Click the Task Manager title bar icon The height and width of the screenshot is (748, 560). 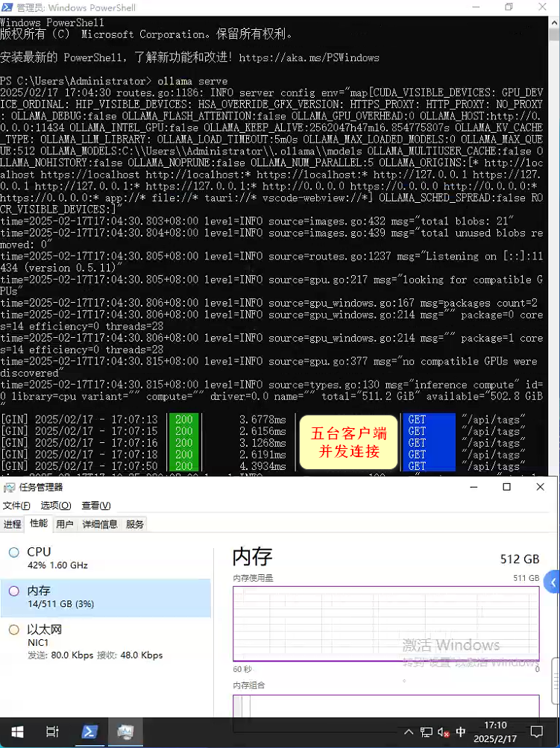point(9,487)
